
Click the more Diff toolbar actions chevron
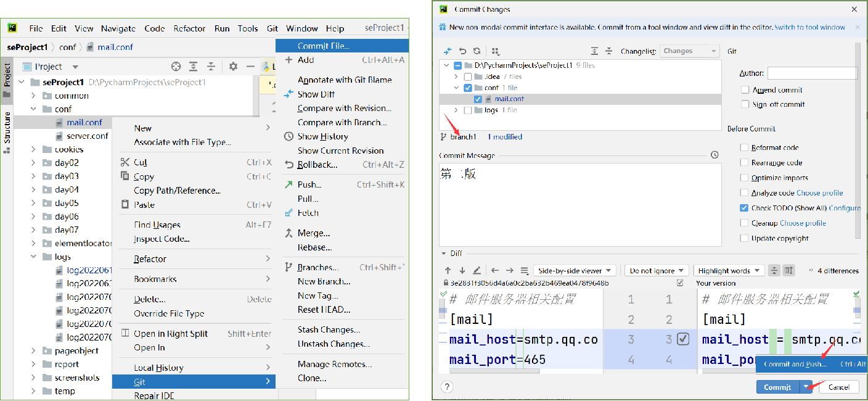click(x=810, y=271)
